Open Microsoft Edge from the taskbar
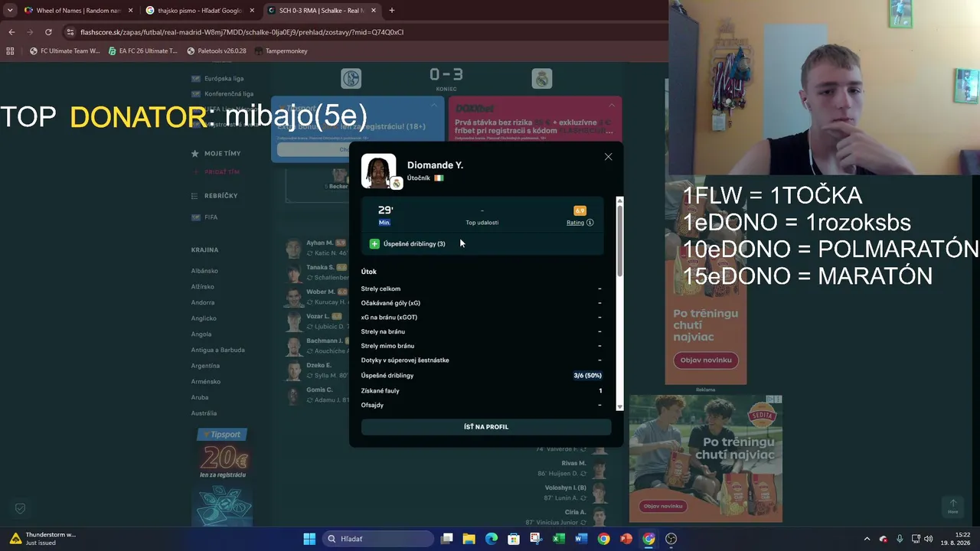980x551 pixels. point(491,539)
